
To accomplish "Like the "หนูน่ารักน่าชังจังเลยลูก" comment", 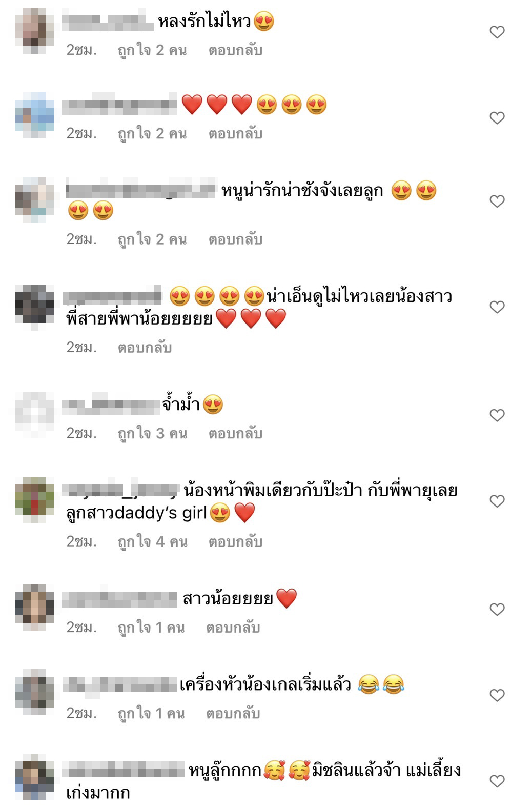I will tap(497, 201).
